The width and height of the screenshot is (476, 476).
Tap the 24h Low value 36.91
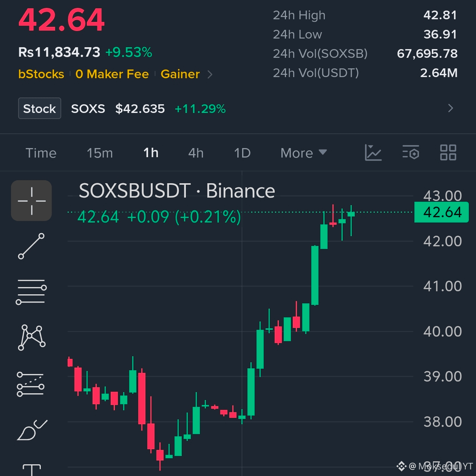coord(440,34)
